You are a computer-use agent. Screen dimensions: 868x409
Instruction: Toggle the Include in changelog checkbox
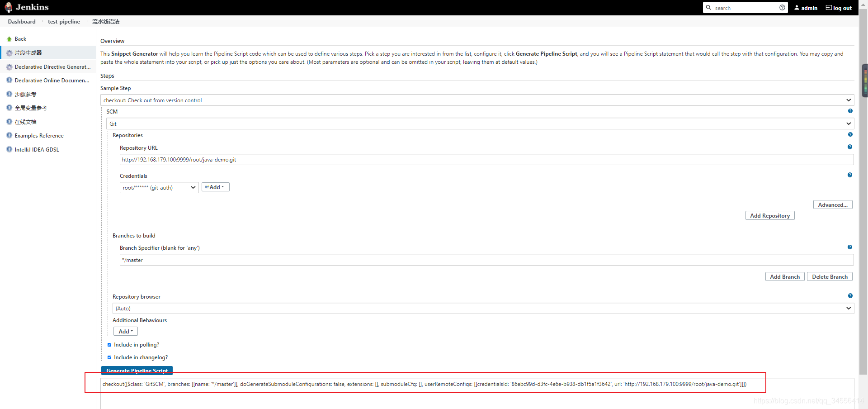tap(109, 357)
